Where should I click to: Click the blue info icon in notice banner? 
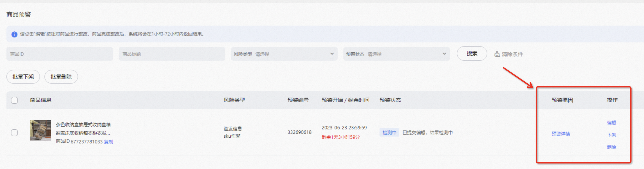pos(14,34)
